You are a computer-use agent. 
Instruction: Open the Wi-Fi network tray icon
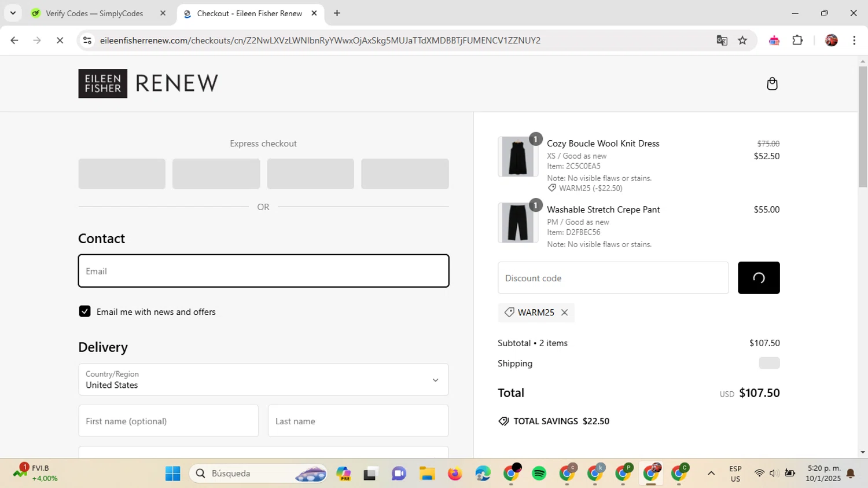[759, 474]
